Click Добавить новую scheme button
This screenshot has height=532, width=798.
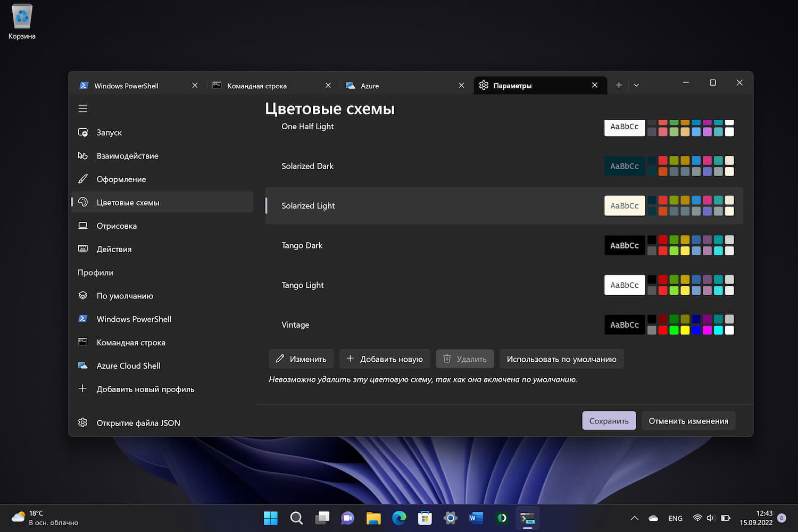384,359
